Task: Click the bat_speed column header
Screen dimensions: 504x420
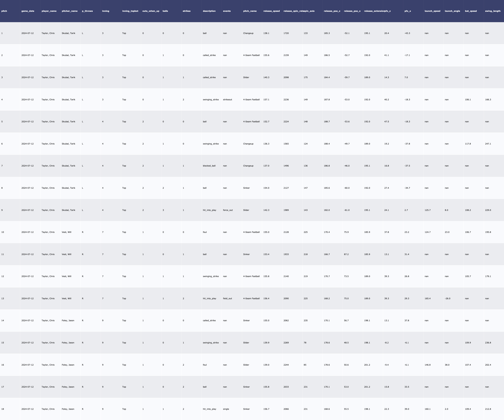Action: coord(471,11)
